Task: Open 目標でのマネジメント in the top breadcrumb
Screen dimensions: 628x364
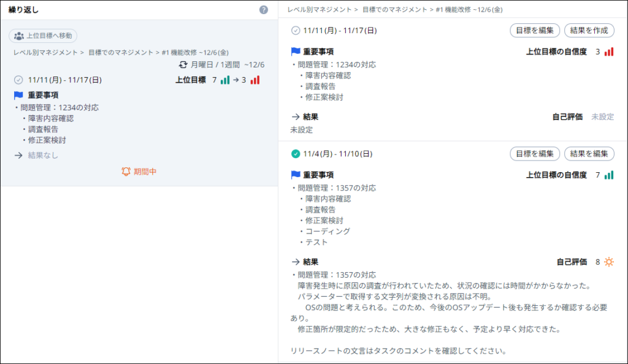Action: click(395, 10)
